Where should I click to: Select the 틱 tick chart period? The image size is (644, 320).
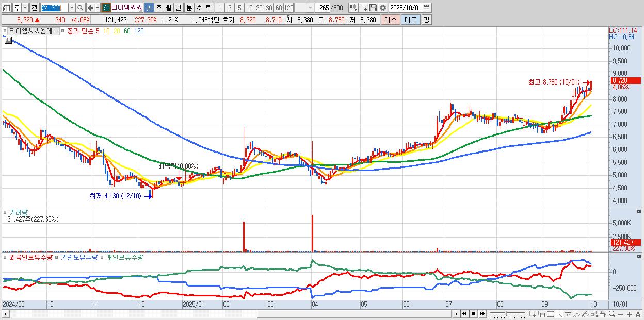click(x=208, y=8)
